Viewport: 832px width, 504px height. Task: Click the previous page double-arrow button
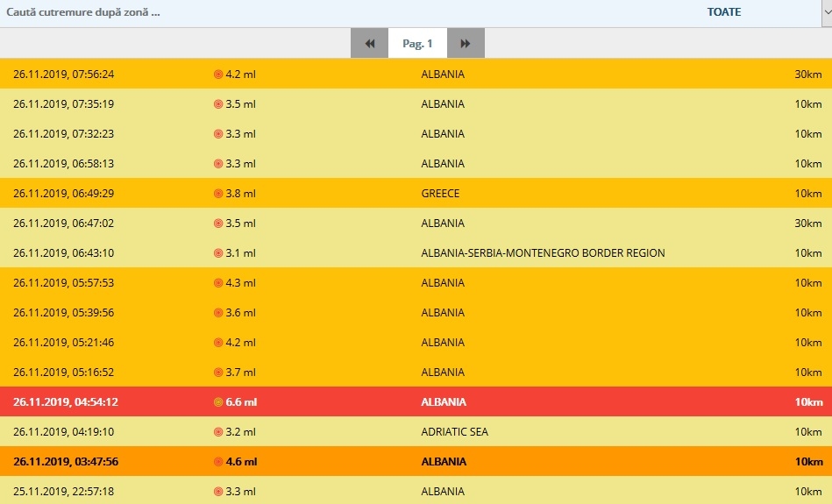pyautogui.click(x=369, y=43)
